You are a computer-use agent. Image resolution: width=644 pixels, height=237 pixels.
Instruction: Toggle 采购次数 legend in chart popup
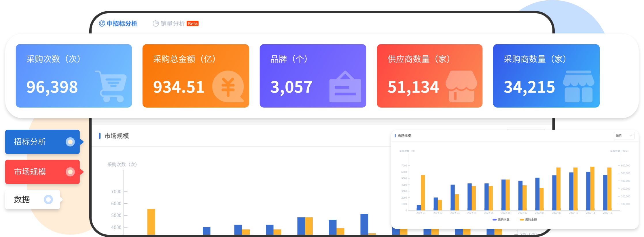pos(501,220)
